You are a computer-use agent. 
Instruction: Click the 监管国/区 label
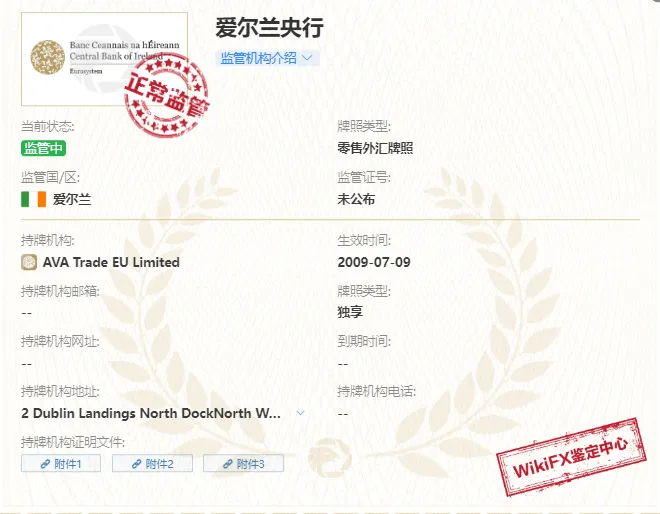click(50, 178)
